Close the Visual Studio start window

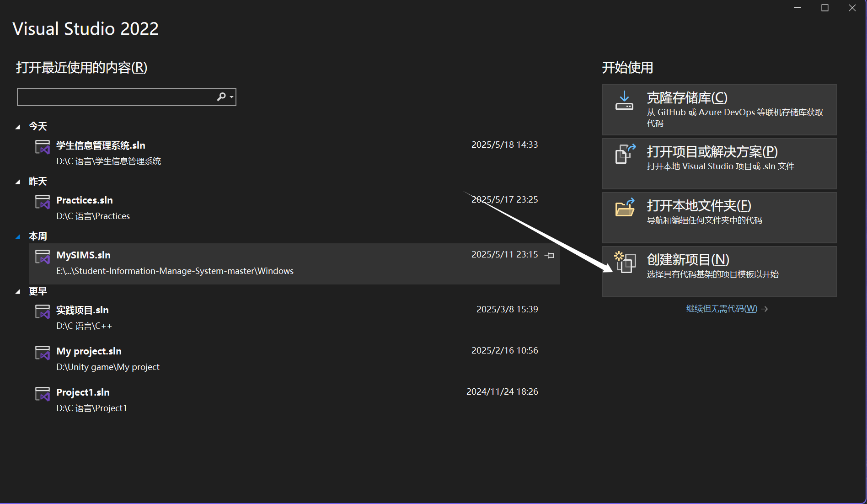coord(852,8)
